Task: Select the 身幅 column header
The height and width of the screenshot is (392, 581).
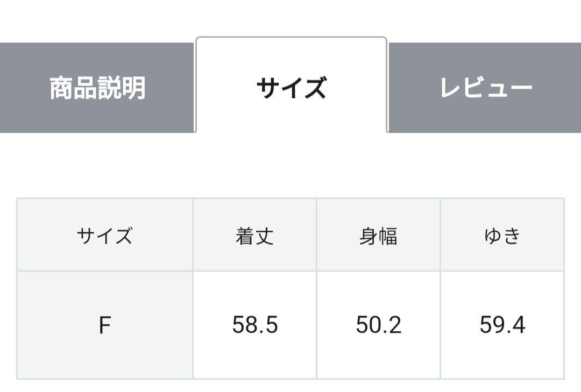Action: point(378,235)
